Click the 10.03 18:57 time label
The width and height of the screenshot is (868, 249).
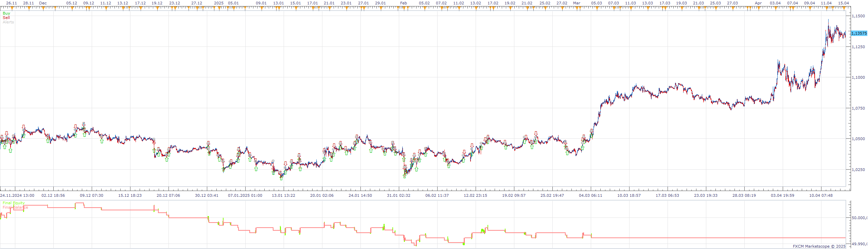pyautogui.click(x=629, y=195)
